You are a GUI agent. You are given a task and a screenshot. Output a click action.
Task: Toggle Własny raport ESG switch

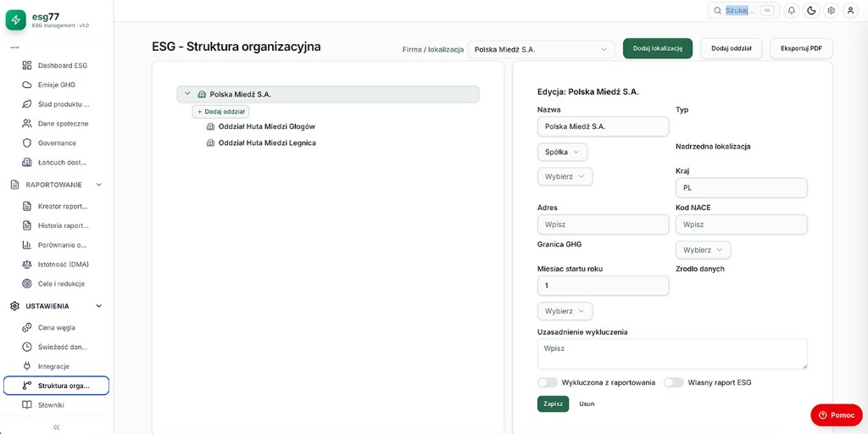674,382
